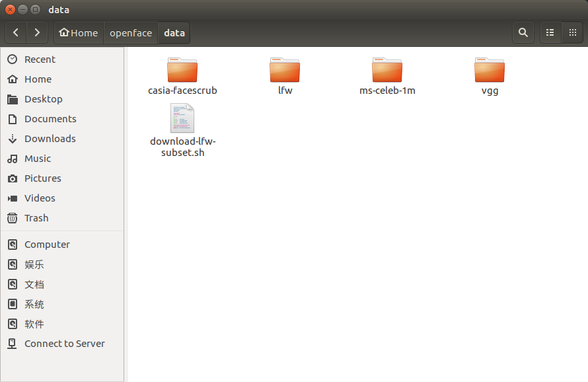588x382 pixels.
Task: Open Computer label in the sidebar
Action: [x=47, y=245]
